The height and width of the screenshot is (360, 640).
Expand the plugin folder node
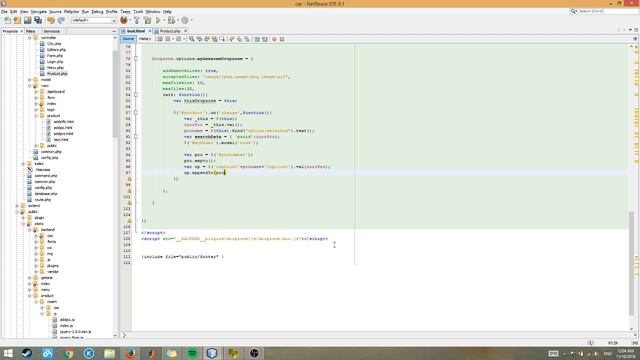click(24, 218)
